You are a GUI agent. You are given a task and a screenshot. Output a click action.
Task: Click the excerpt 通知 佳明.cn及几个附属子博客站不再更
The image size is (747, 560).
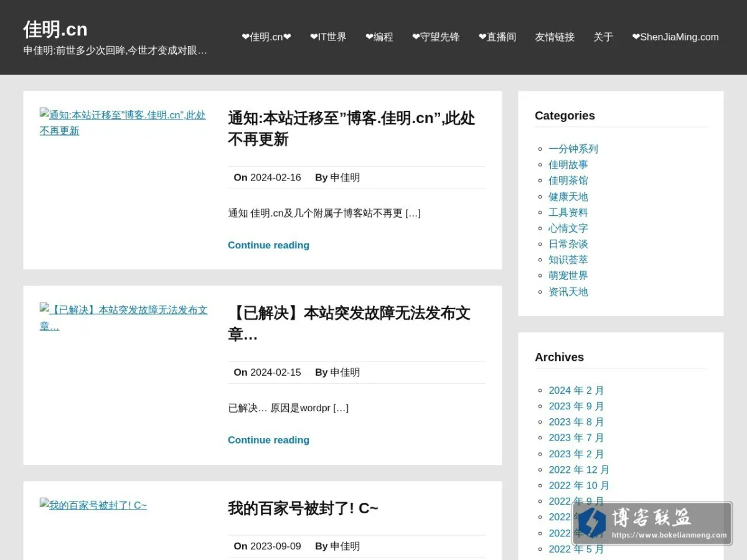324,213
